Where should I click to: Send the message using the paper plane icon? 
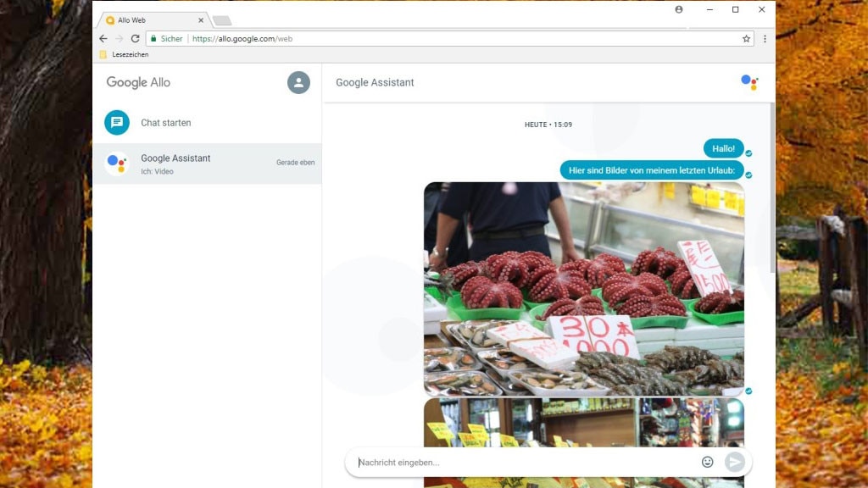(x=736, y=462)
